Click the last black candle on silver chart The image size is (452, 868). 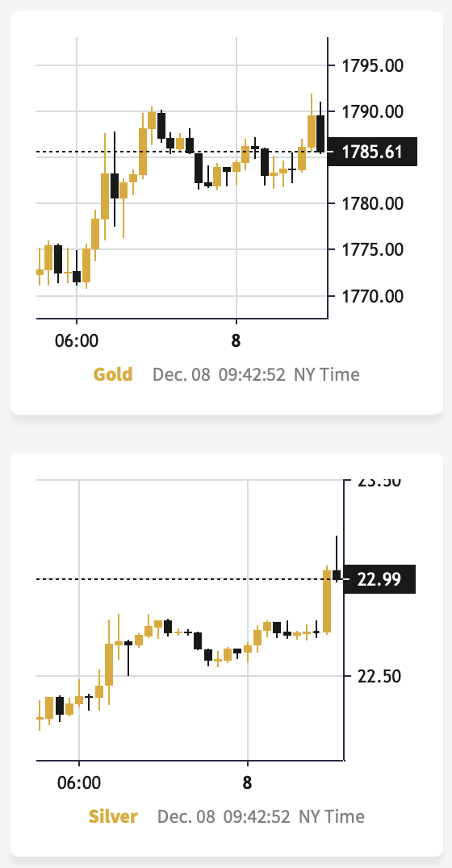337,574
